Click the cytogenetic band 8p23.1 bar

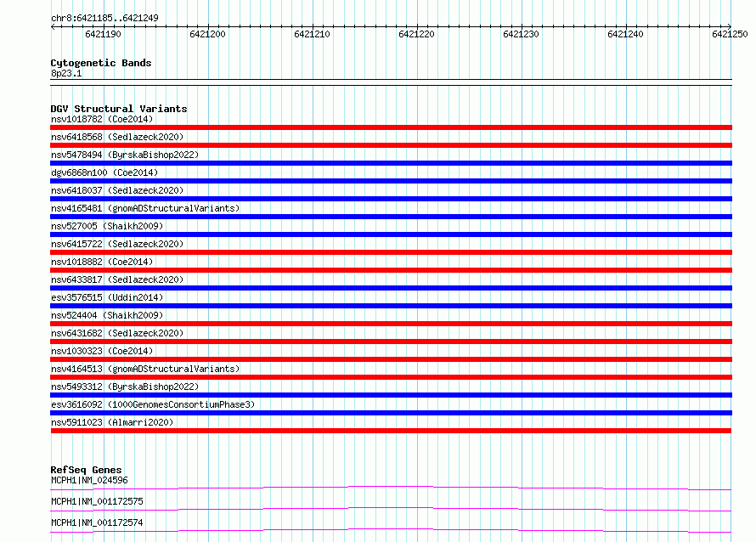click(391, 82)
